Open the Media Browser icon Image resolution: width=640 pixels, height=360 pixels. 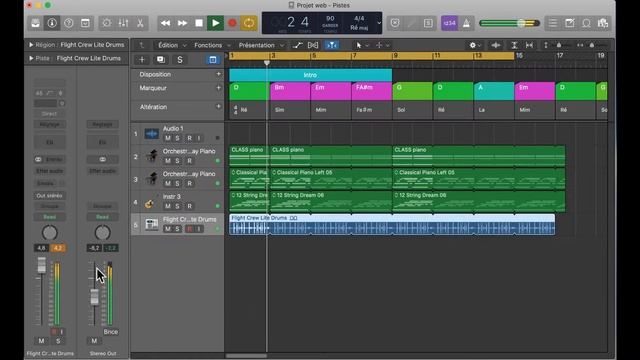click(x=603, y=23)
